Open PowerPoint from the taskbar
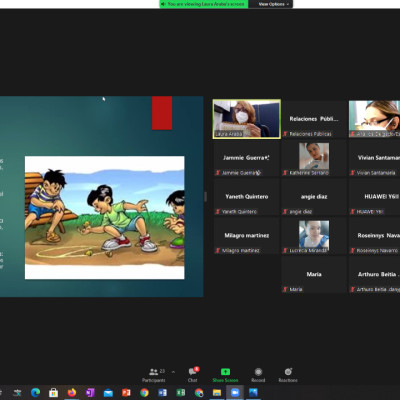Screen dimensions: 400x400 click(126, 392)
